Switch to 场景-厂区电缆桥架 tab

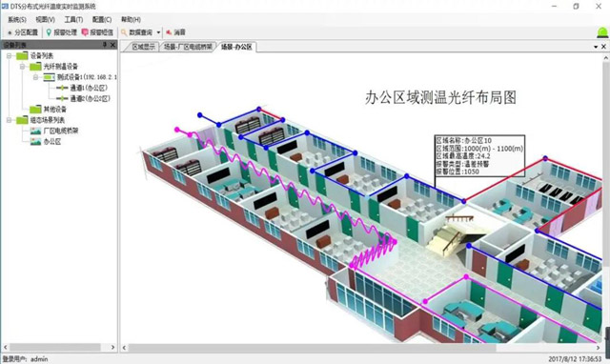188,47
